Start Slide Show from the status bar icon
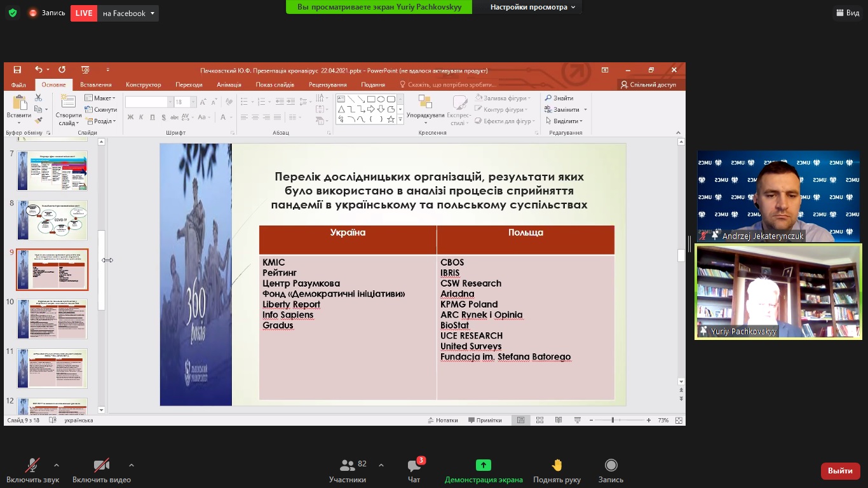Viewport: 868px width, 488px height. coord(578,420)
